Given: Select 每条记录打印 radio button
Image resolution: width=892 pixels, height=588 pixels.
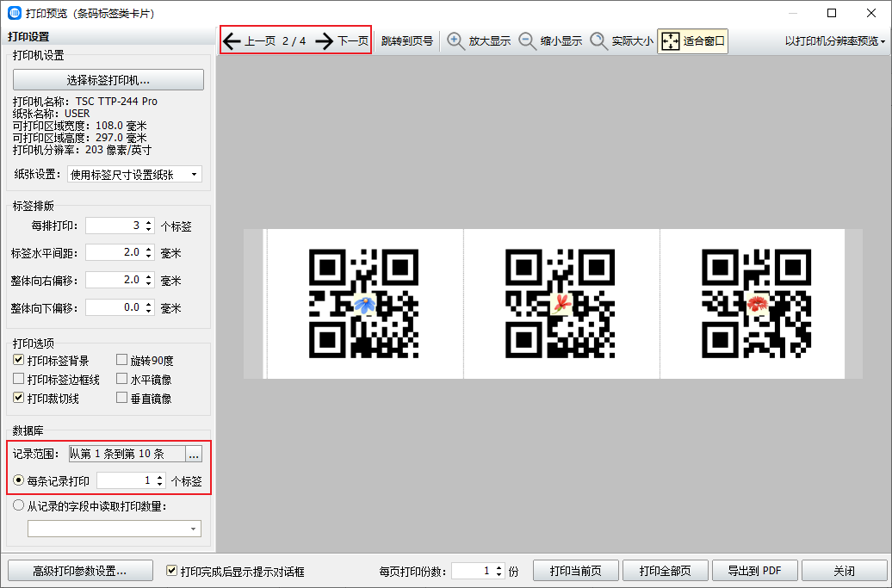Looking at the screenshot, I should pyautogui.click(x=19, y=480).
